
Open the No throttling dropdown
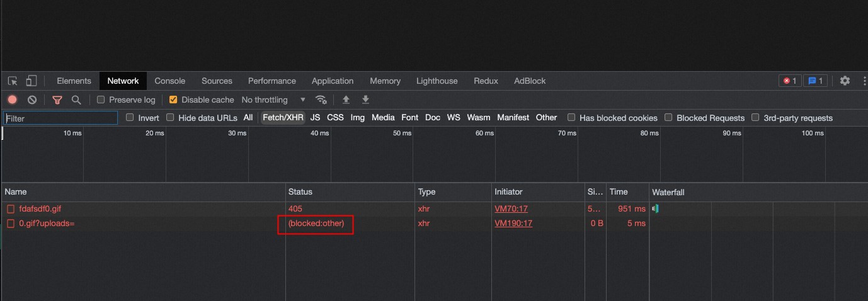coord(273,99)
